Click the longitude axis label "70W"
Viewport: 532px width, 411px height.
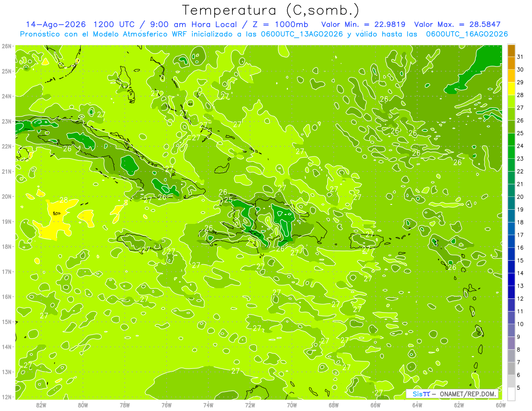coord(292,405)
